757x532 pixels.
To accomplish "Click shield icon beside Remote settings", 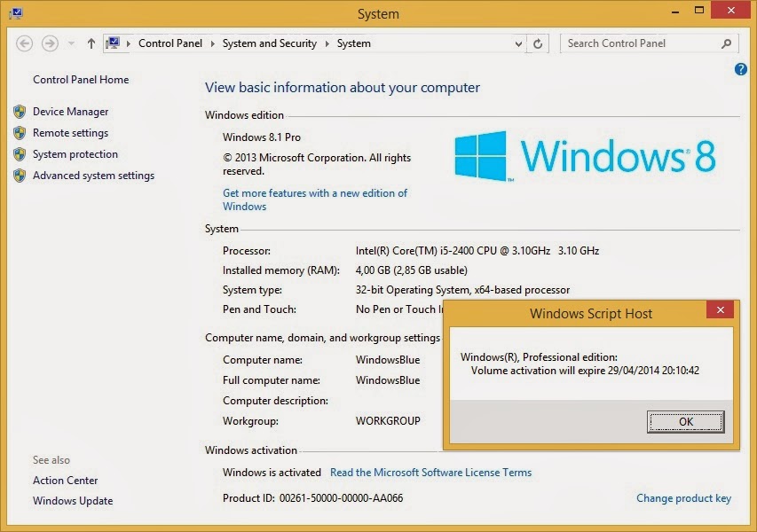I will pos(20,133).
